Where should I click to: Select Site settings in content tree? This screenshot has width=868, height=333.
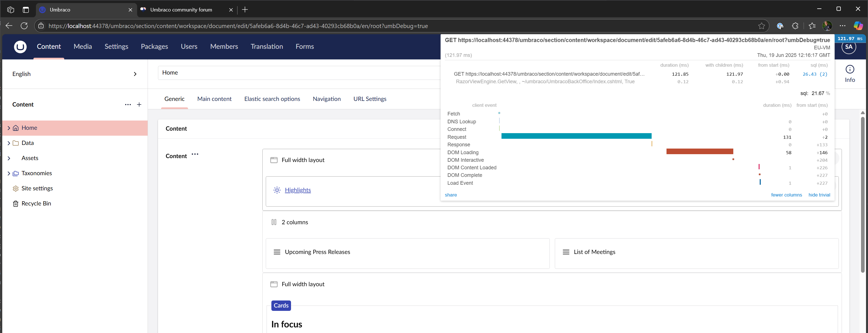37,189
